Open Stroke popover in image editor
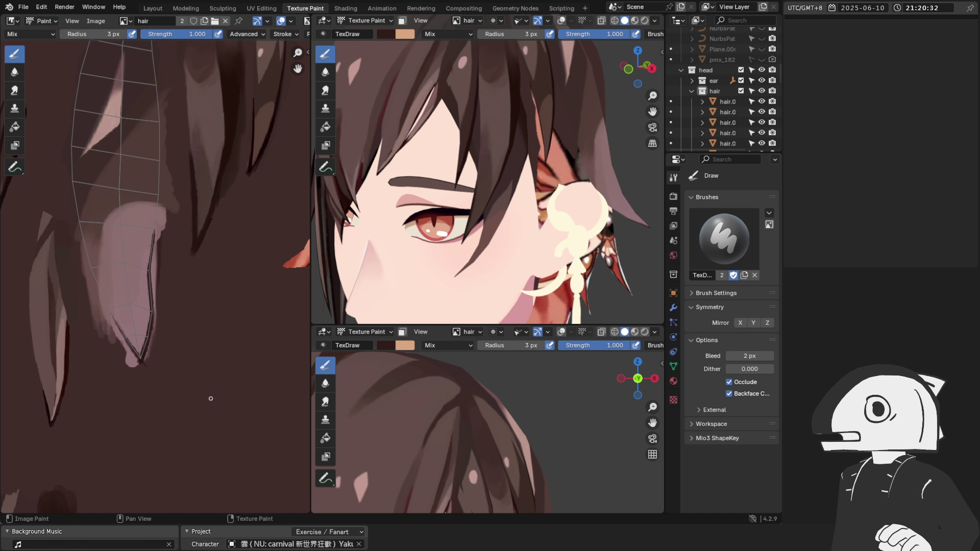Screen dimensions: 980x551 click(286, 34)
